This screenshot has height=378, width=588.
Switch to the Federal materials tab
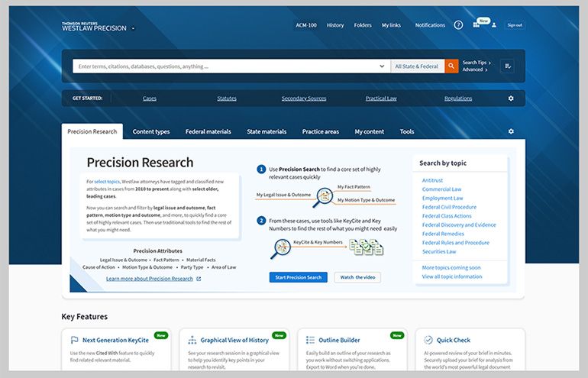pos(208,131)
